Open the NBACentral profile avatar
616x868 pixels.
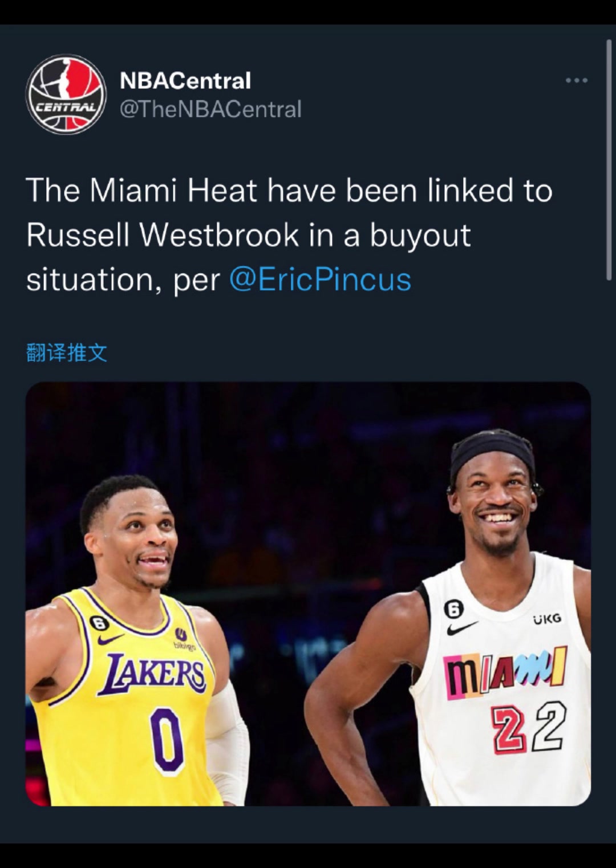(66, 94)
